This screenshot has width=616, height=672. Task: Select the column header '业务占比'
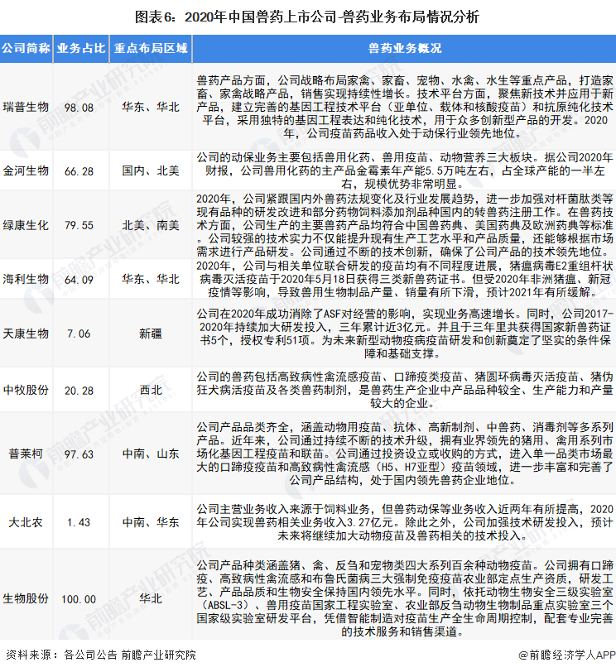[x=81, y=48]
